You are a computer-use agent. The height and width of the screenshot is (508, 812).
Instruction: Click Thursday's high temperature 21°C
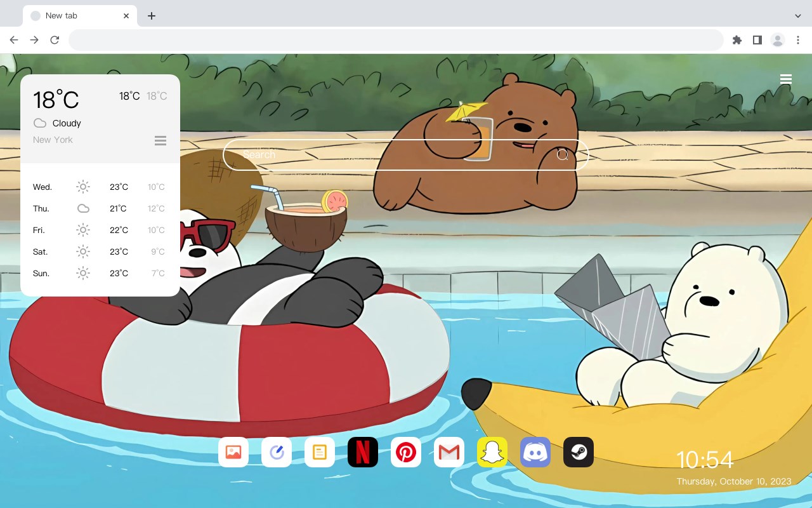[118, 208]
